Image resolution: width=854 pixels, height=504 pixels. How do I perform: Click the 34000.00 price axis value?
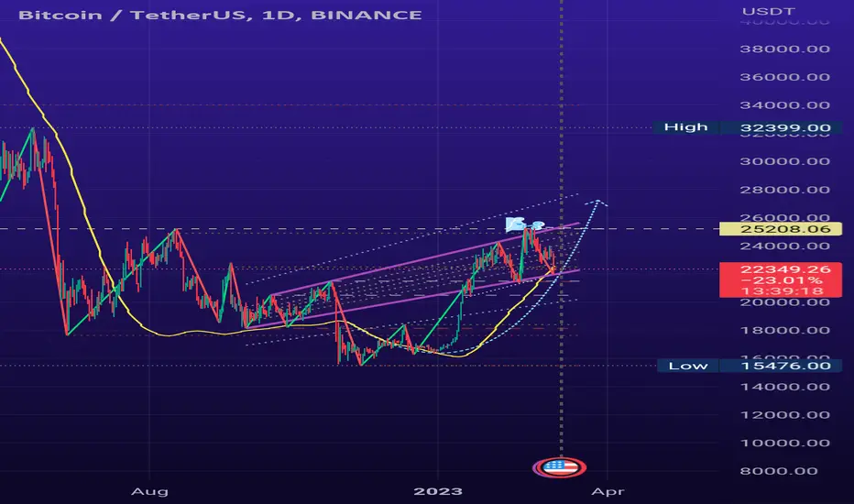(785, 105)
